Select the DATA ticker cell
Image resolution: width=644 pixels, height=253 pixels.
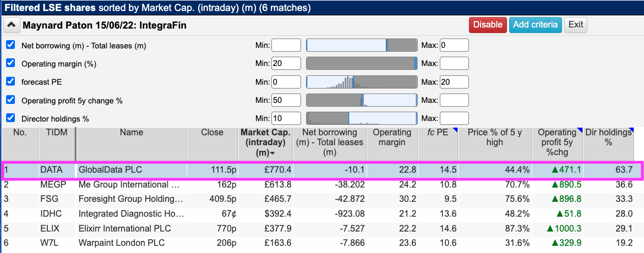pos(57,170)
